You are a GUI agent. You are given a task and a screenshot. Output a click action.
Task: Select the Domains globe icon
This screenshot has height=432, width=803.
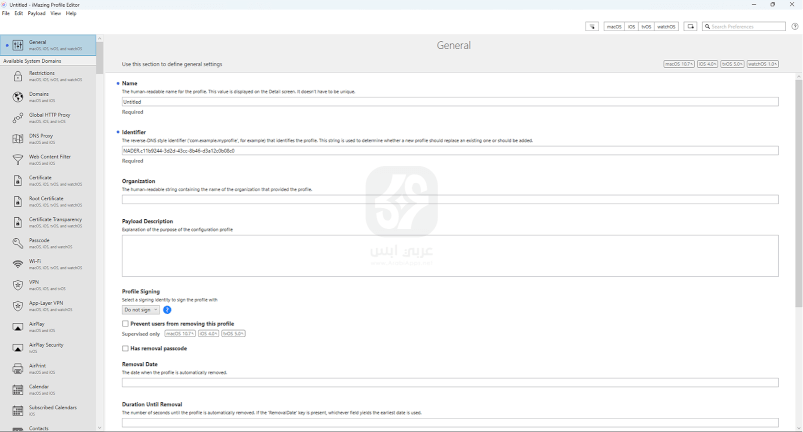click(18, 97)
